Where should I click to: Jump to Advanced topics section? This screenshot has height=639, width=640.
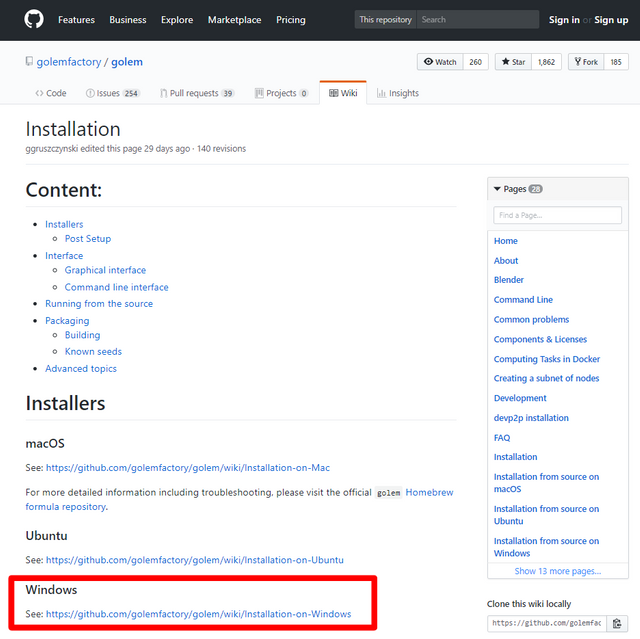pyautogui.click(x=81, y=368)
